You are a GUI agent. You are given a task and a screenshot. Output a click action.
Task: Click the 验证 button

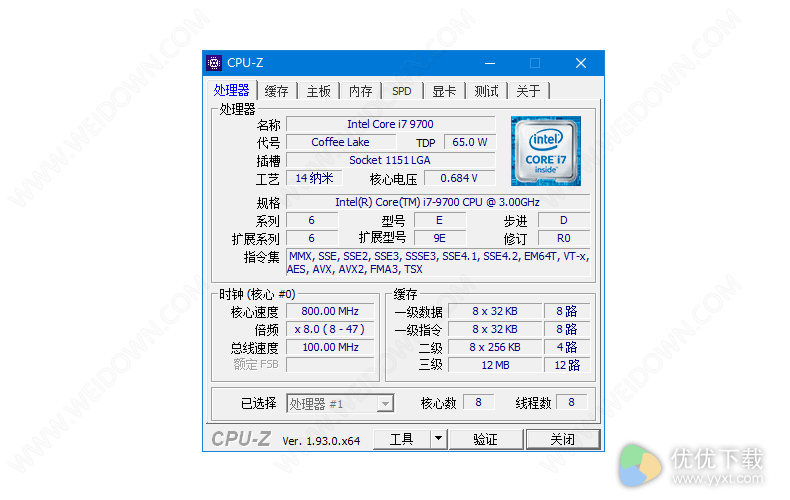click(x=486, y=439)
